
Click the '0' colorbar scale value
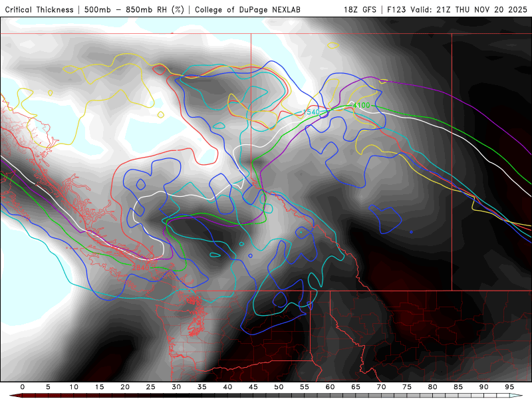[x=23, y=387]
